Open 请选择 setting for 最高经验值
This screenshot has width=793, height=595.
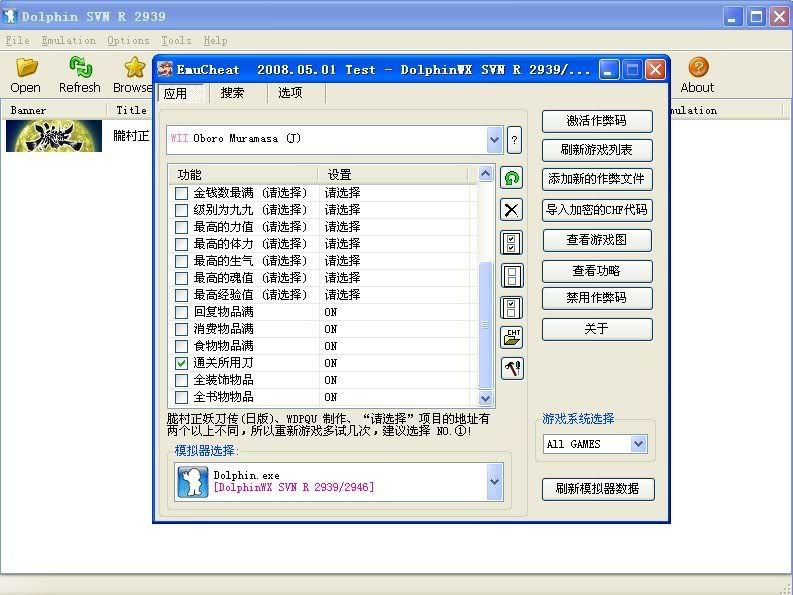342,295
